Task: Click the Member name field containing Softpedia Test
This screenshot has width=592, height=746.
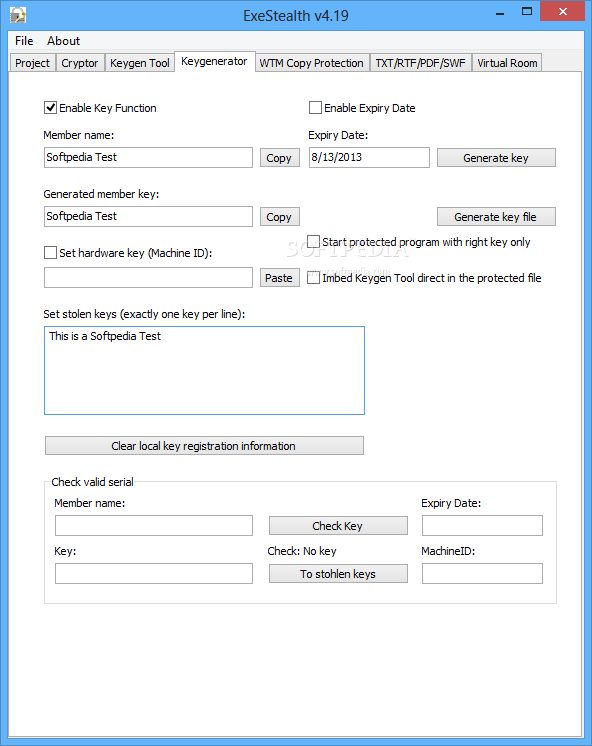Action: [148, 157]
